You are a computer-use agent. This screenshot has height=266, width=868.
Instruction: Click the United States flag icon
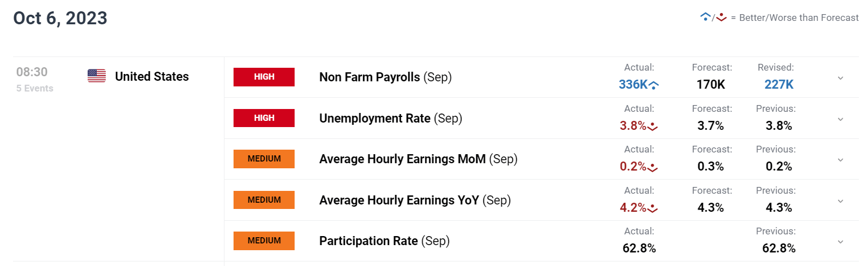click(97, 76)
